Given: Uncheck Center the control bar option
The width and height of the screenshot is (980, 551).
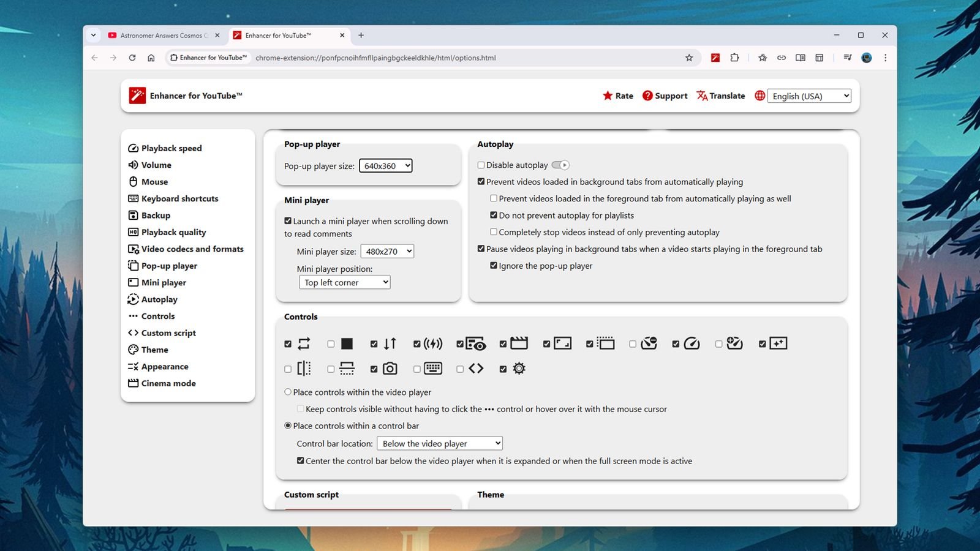Looking at the screenshot, I should pyautogui.click(x=300, y=460).
